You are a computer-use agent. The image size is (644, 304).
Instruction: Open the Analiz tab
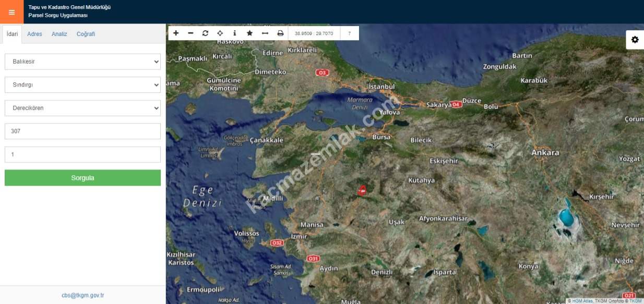(59, 34)
